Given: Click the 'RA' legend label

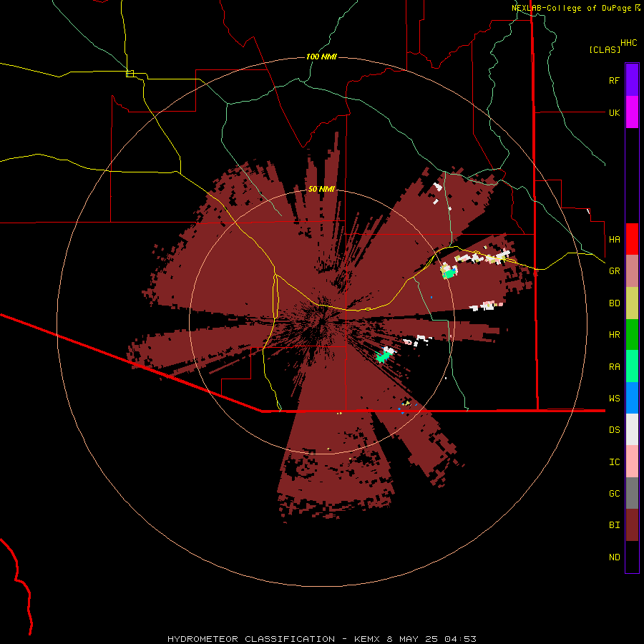Looking at the screenshot, I should pyautogui.click(x=614, y=367).
